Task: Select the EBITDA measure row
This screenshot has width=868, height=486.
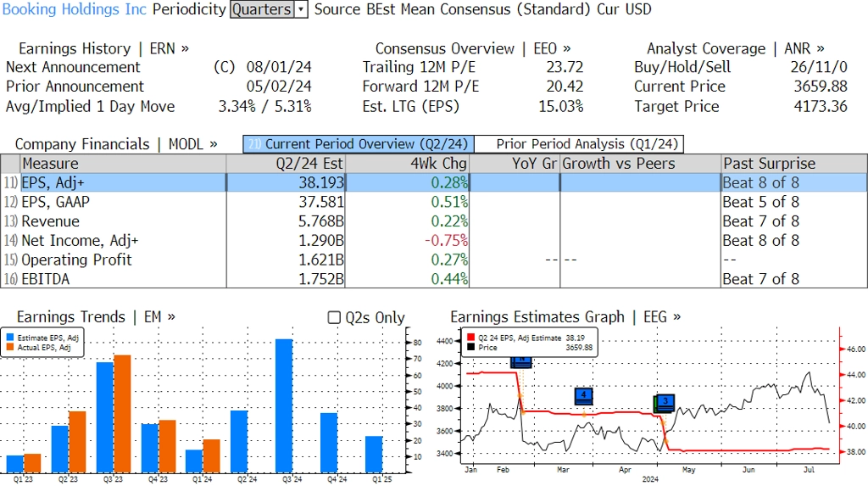Action: 434,279
